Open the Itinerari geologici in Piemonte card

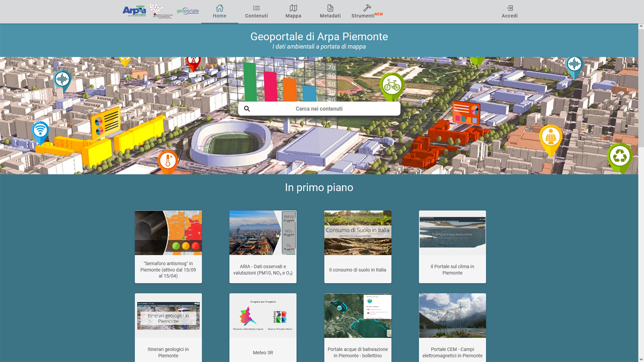[168, 328]
